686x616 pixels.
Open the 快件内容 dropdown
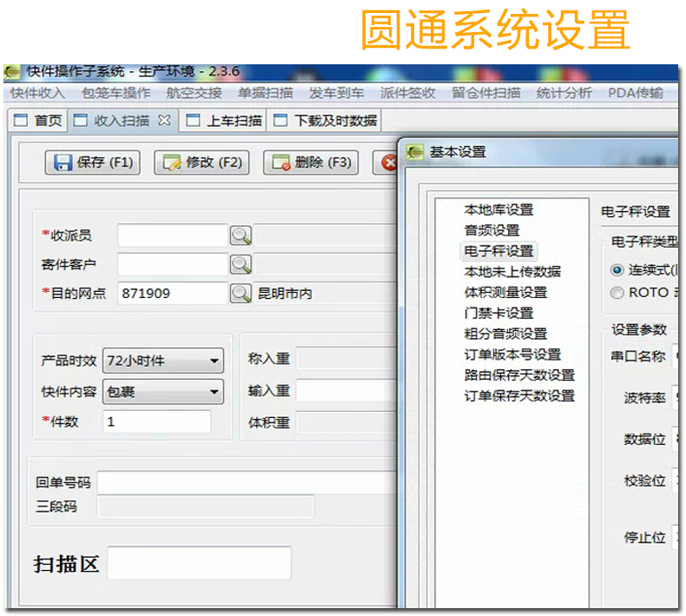[x=163, y=391]
